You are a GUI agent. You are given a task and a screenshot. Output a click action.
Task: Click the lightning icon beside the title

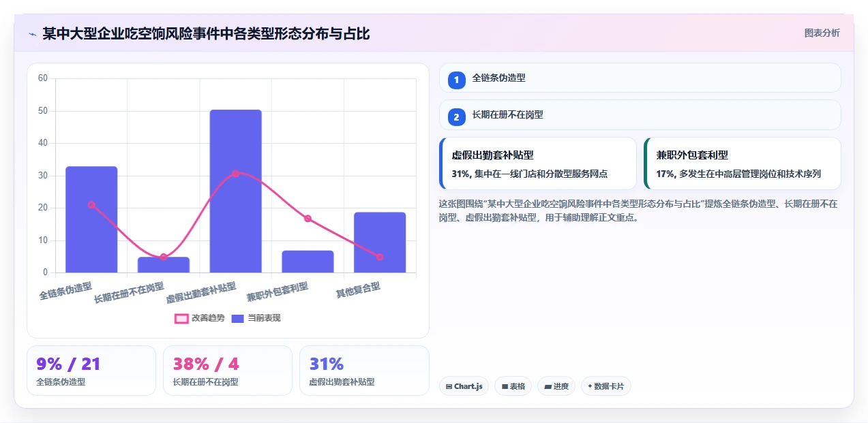32,33
